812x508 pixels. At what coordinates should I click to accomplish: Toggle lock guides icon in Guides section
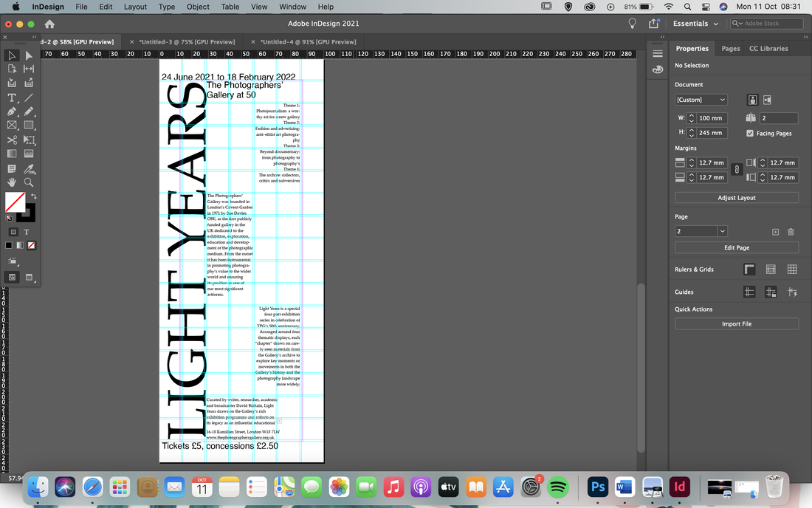771,292
